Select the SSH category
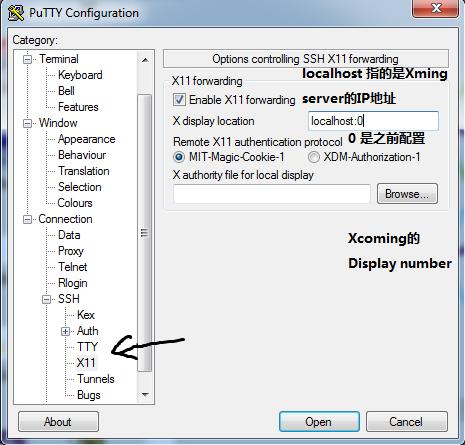 click(x=69, y=299)
